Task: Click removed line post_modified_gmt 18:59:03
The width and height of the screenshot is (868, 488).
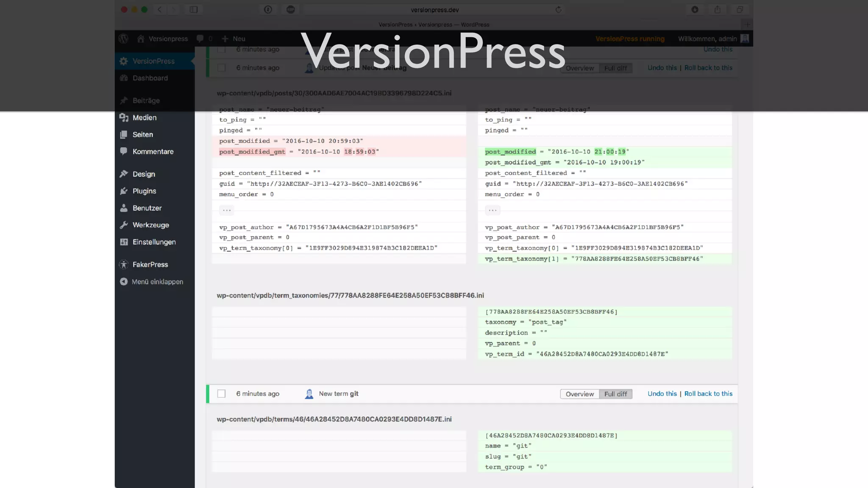Action: click(339, 152)
